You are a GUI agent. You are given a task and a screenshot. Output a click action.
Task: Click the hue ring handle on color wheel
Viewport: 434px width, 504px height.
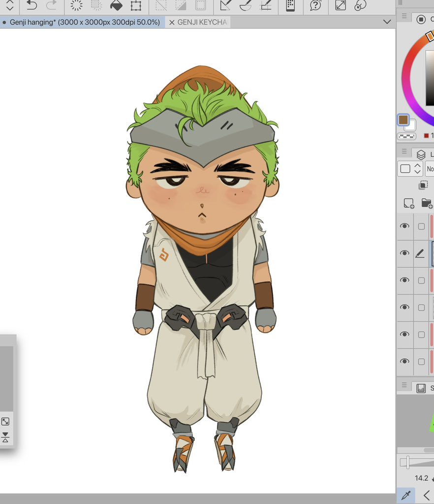[430, 36]
